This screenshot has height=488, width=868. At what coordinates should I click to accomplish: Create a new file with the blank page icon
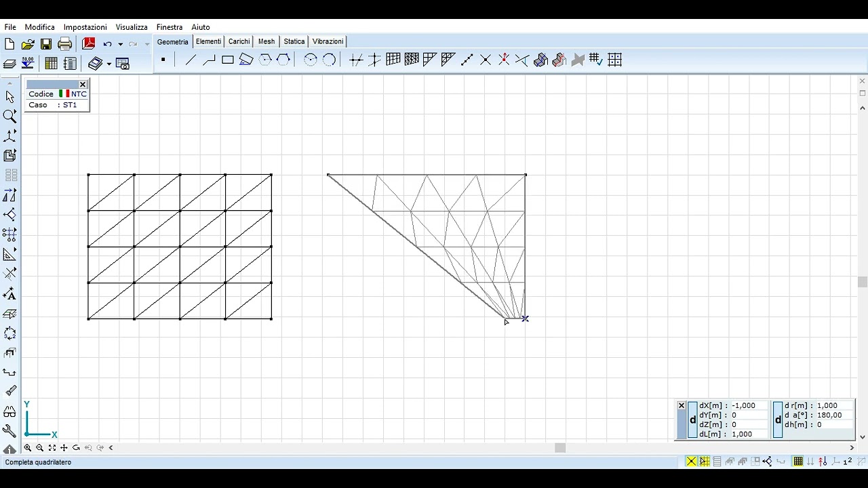[x=9, y=44]
